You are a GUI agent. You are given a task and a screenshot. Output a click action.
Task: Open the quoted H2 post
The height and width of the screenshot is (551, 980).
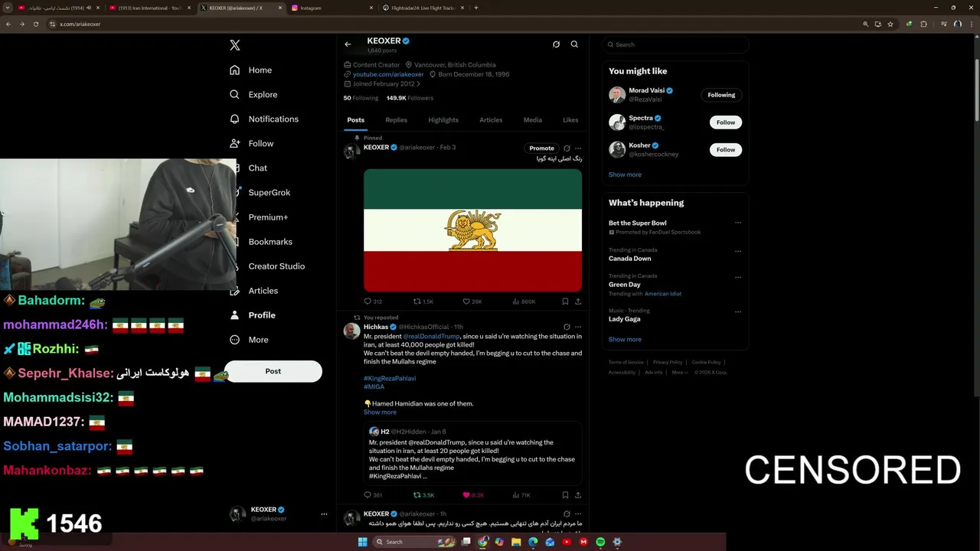point(472,453)
